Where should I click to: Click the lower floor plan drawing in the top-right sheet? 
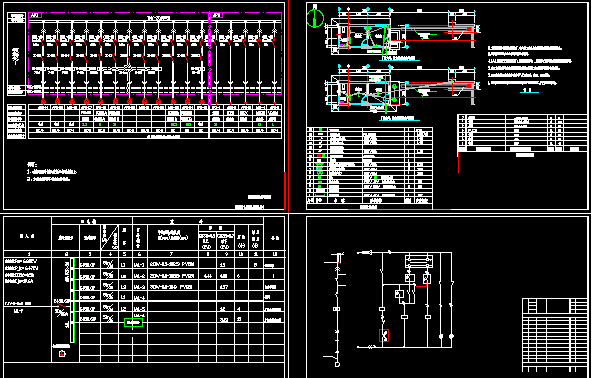(x=400, y=90)
